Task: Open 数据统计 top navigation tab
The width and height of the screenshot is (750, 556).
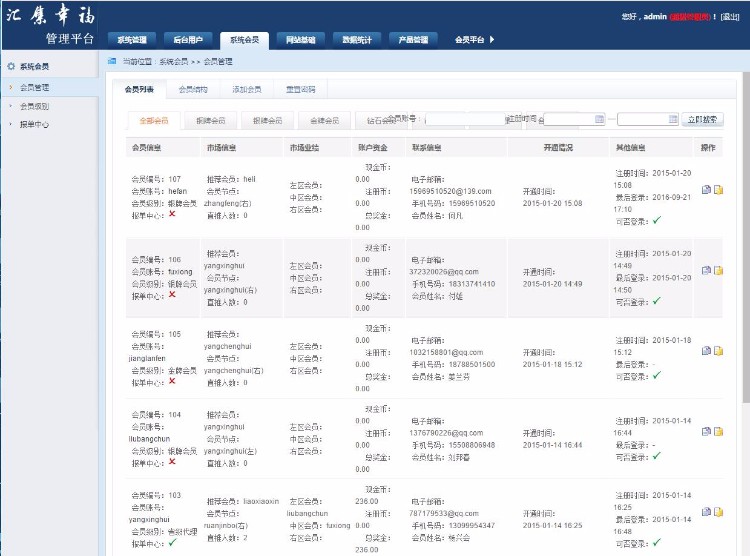Action: (357, 40)
